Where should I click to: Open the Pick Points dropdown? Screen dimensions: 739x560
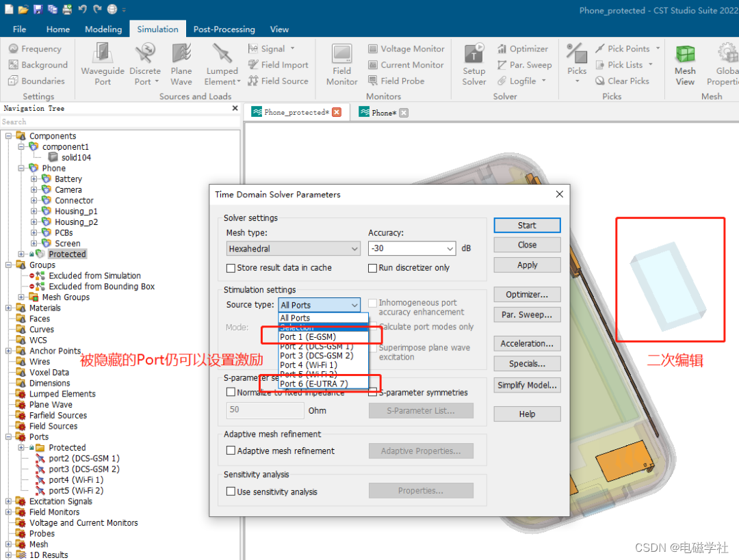[x=658, y=49]
